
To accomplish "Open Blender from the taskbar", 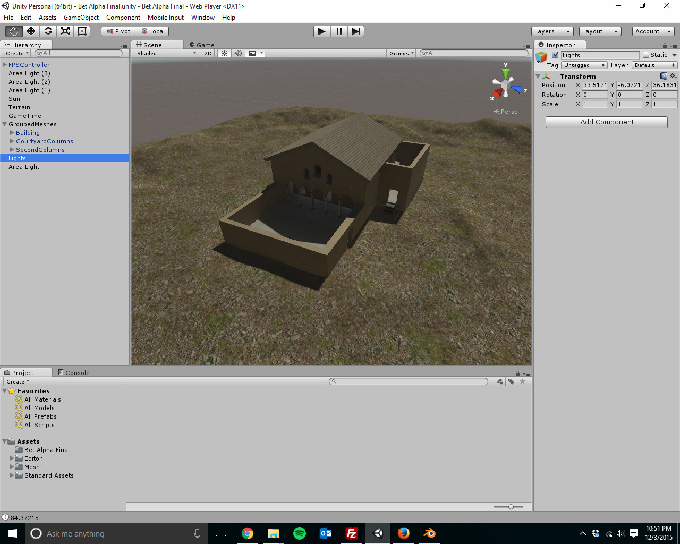I will [x=429, y=534].
